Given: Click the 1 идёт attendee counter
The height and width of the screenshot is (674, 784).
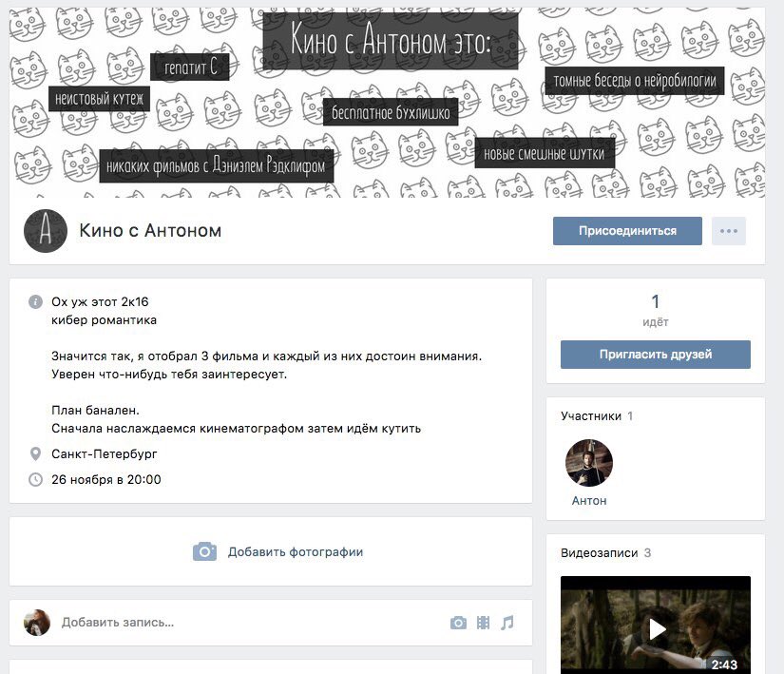Looking at the screenshot, I should click(655, 310).
